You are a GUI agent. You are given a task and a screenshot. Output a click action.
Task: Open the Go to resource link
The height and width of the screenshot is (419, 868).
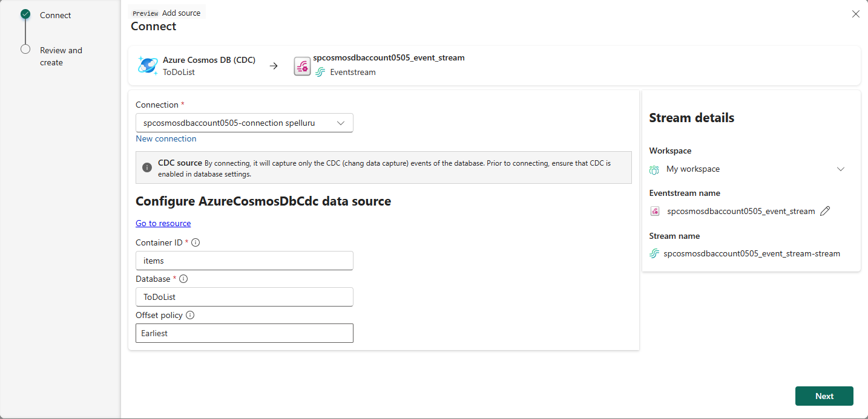pos(163,223)
